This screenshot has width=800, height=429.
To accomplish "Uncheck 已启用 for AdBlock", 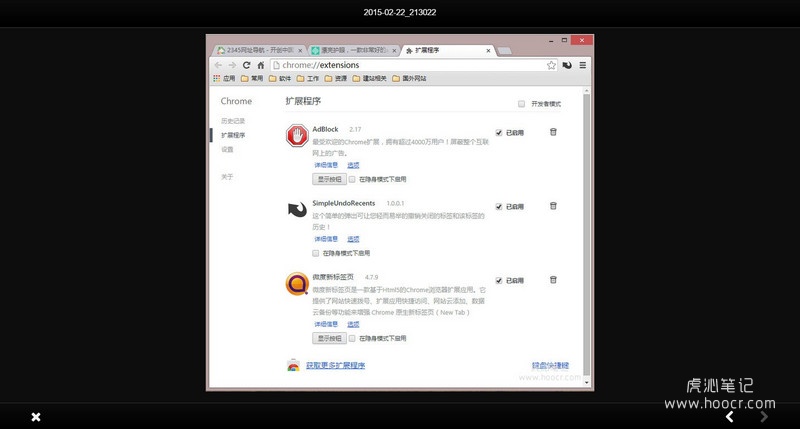I will click(498, 133).
